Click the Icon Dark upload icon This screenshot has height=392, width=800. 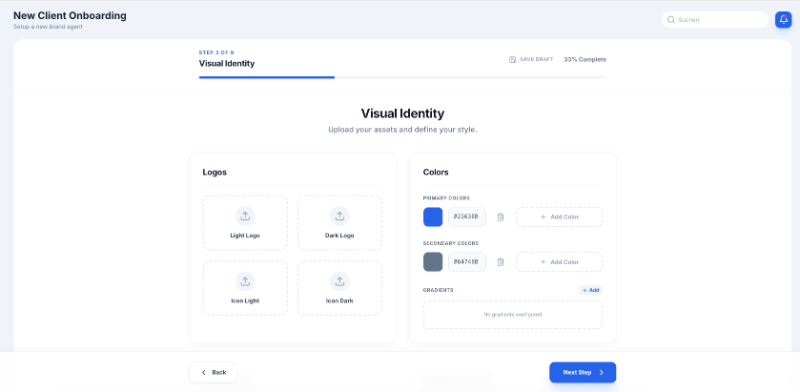(x=339, y=281)
